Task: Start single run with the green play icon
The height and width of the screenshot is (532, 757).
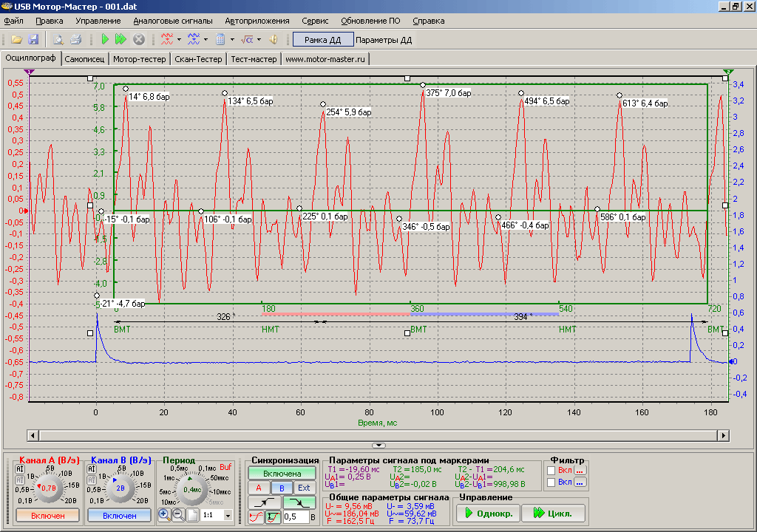Action: coord(105,40)
